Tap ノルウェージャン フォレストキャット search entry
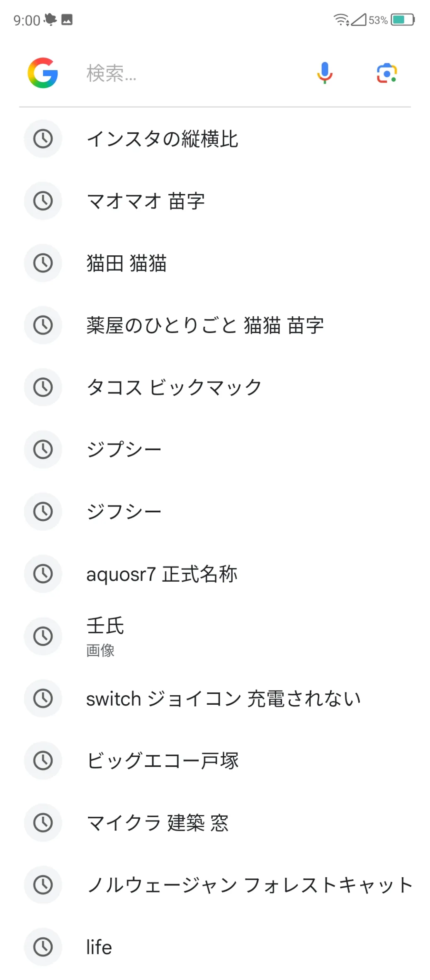Screen dimensions: 430x980 (x=249, y=885)
